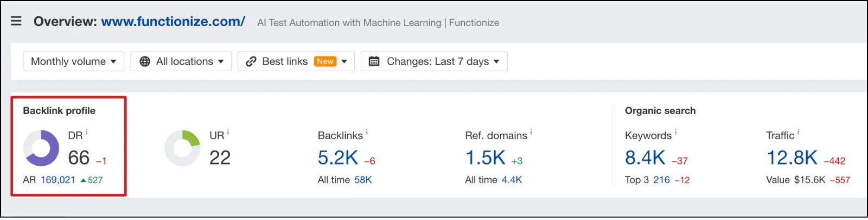Expand the Best links dropdown
Viewport: 868px width, 220px height.
click(296, 61)
